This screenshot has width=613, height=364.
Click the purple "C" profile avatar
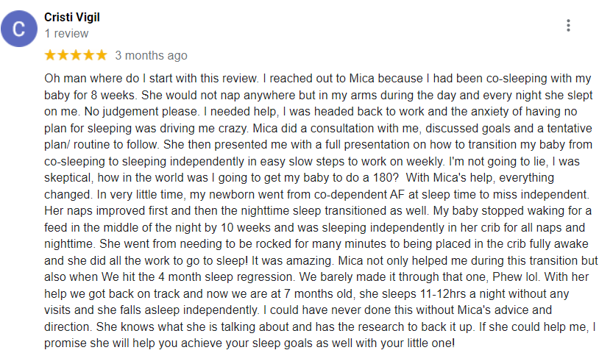point(19,29)
